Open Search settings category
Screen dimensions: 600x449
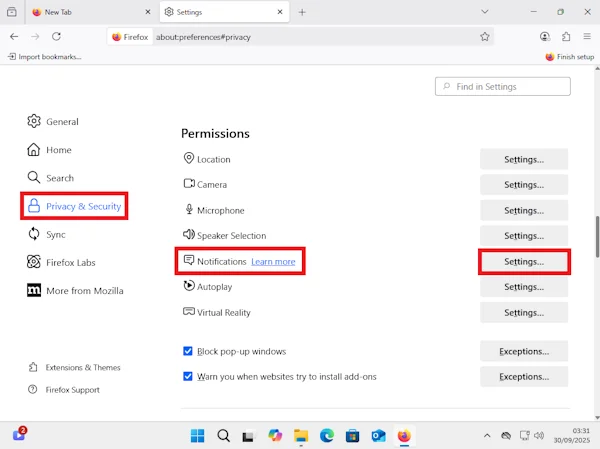pos(51,178)
